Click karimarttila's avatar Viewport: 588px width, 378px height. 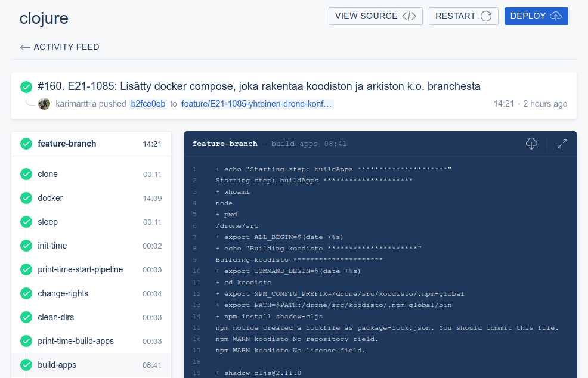[44, 104]
